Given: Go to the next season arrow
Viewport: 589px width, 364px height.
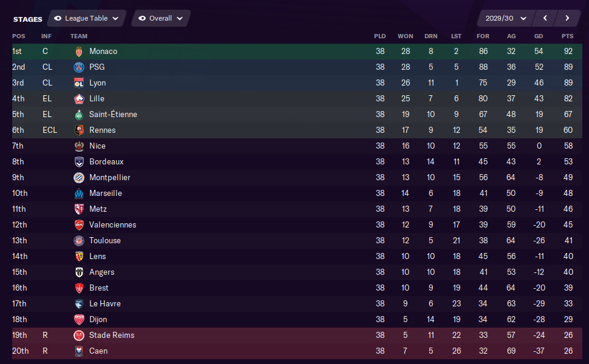Looking at the screenshot, I should click(567, 18).
